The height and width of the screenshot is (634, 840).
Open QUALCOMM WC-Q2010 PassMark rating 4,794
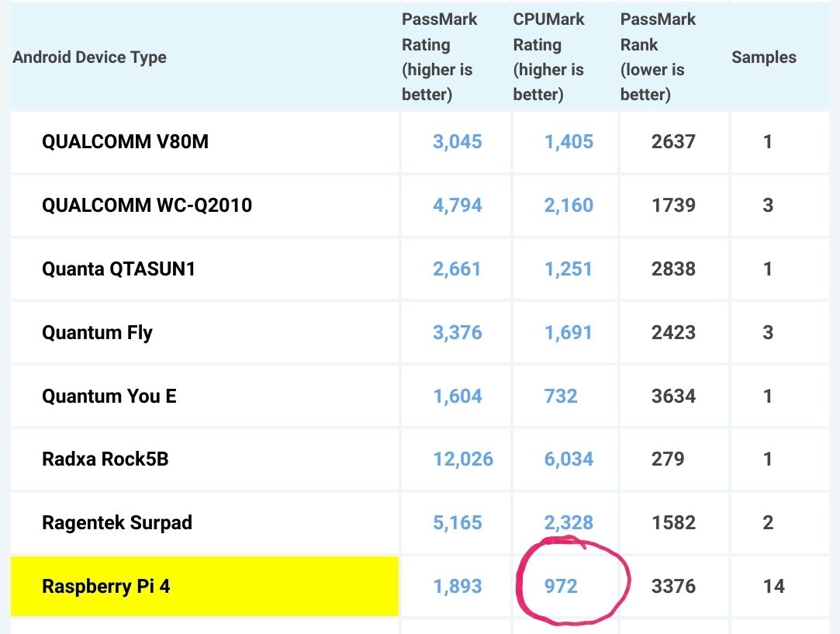coord(457,206)
